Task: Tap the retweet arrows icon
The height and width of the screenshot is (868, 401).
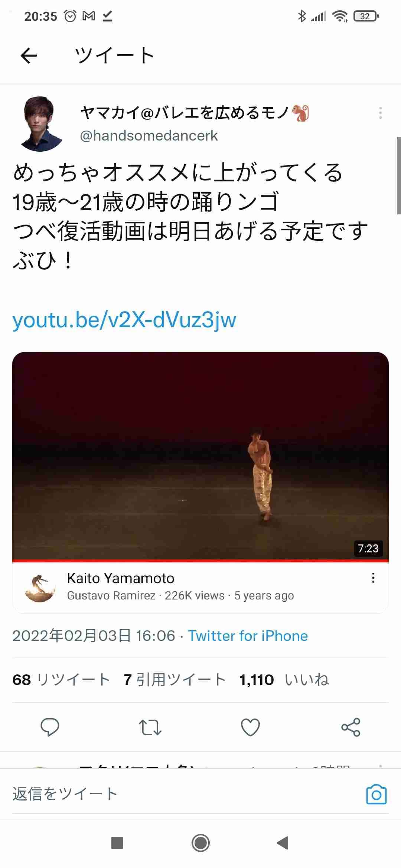Action: 150,727
